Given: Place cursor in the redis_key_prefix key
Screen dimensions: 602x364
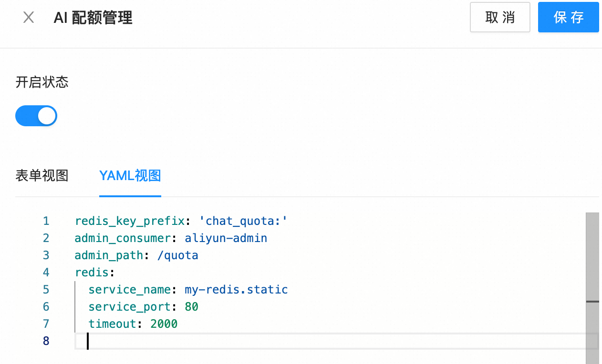Looking at the screenshot, I should (129, 221).
